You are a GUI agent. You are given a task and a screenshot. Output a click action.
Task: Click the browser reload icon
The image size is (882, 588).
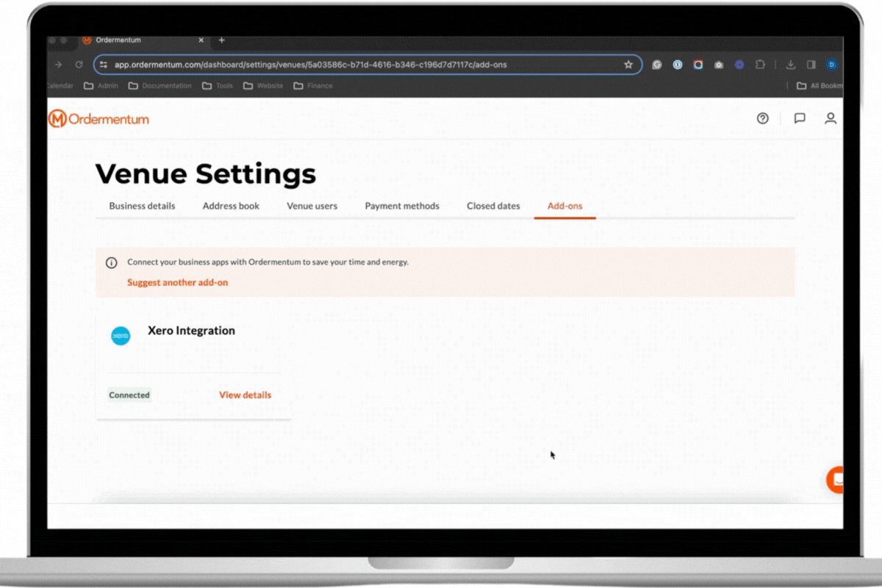[79, 65]
